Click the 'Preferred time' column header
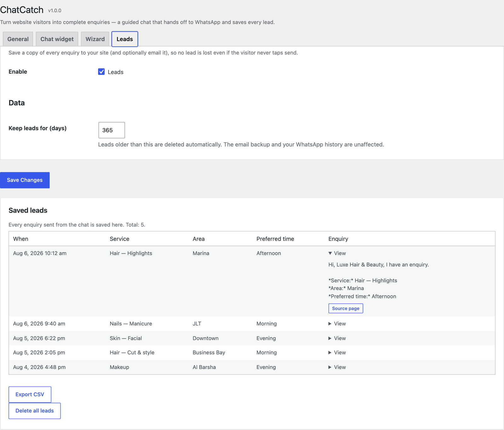504x430 pixels. pos(275,239)
